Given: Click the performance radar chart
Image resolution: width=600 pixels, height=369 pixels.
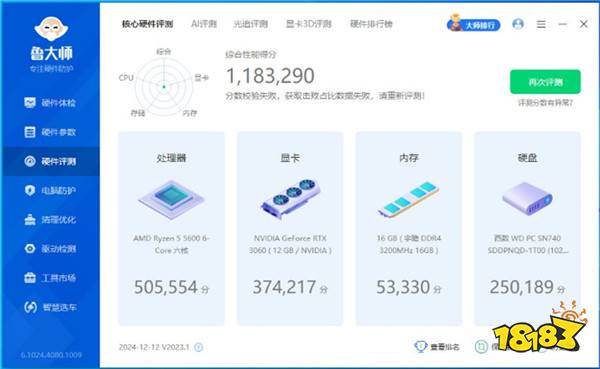Looking at the screenshot, I should 164,86.
